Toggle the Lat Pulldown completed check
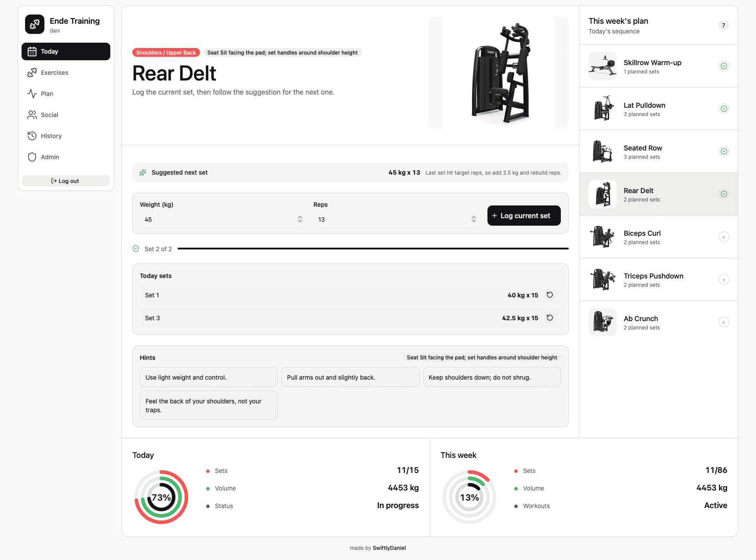Viewport: 756px width, 560px height. pyautogui.click(x=724, y=109)
